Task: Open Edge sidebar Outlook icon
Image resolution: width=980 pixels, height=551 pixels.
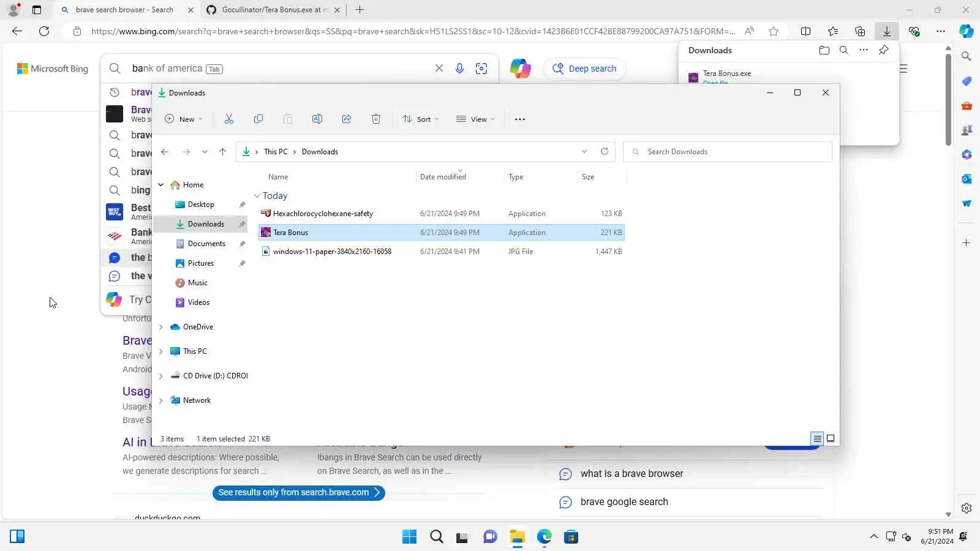Action: point(967,179)
